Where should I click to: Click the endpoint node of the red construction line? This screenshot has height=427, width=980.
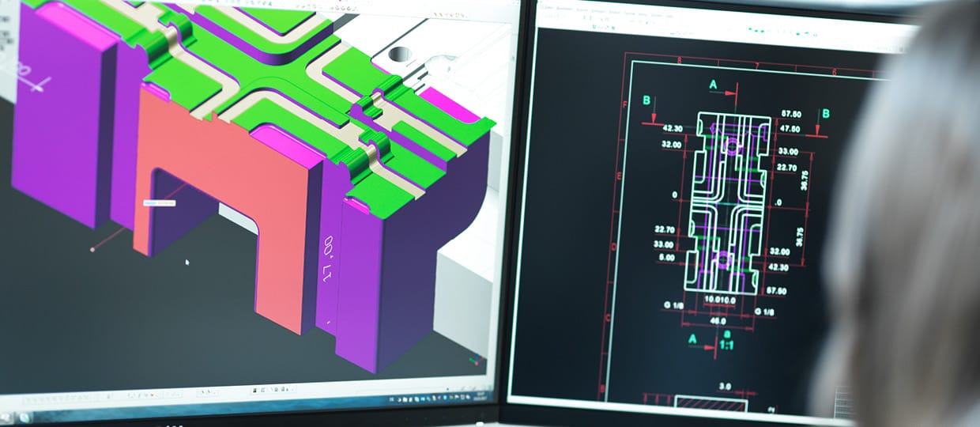[92, 250]
